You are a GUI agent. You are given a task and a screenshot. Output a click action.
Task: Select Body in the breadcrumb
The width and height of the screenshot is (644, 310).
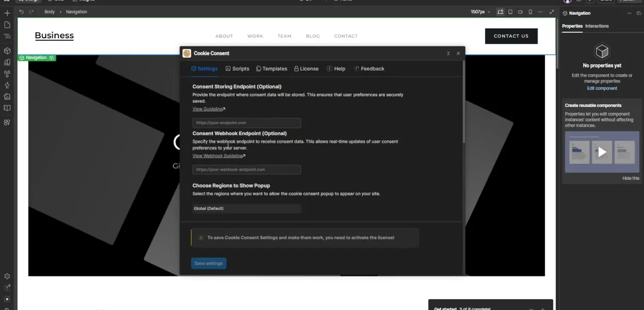[x=49, y=12]
